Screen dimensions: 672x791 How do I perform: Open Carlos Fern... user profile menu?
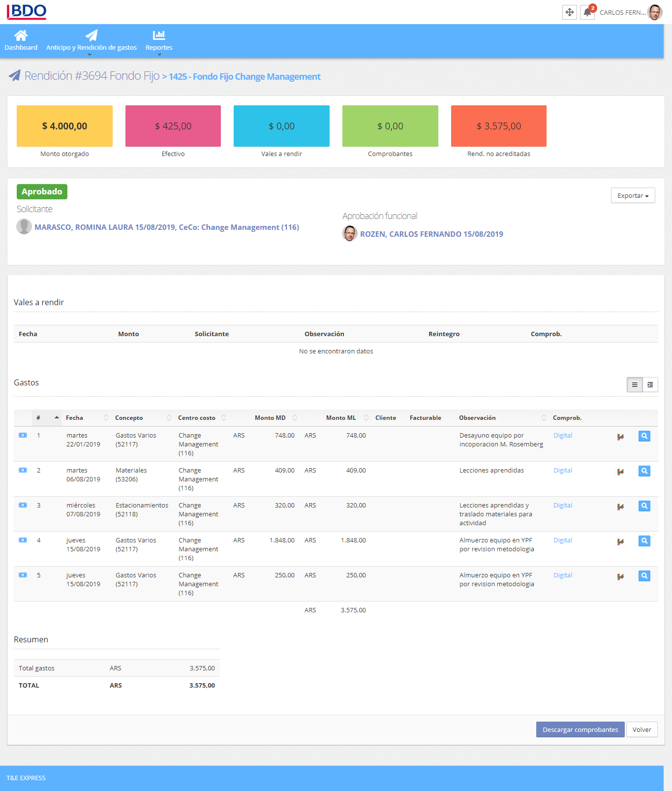point(630,12)
